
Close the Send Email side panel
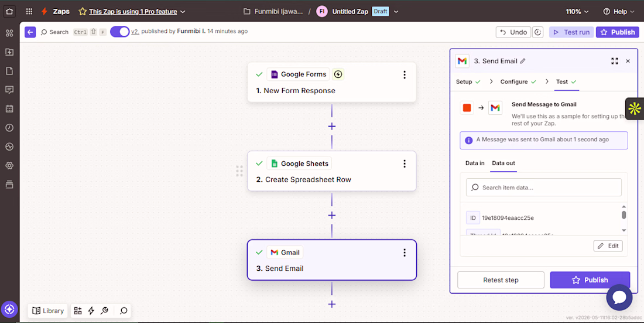tap(628, 61)
